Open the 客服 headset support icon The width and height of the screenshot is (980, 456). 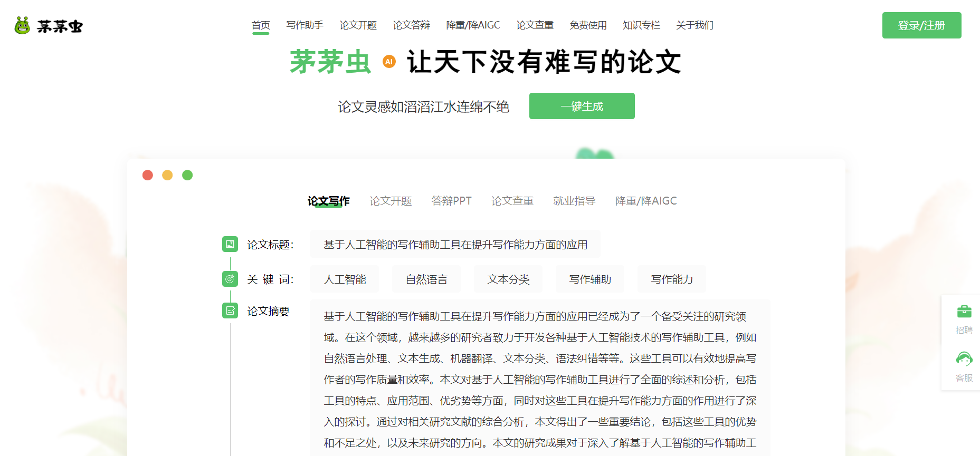click(964, 360)
